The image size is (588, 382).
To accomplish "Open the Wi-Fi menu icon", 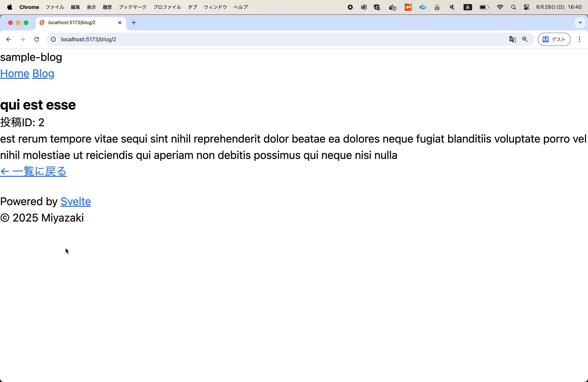I will tap(500, 7).
